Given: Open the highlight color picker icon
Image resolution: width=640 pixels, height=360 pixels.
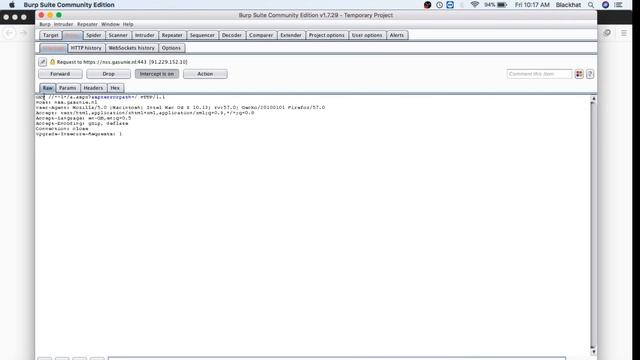Looking at the screenshot, I should (579, 74).
